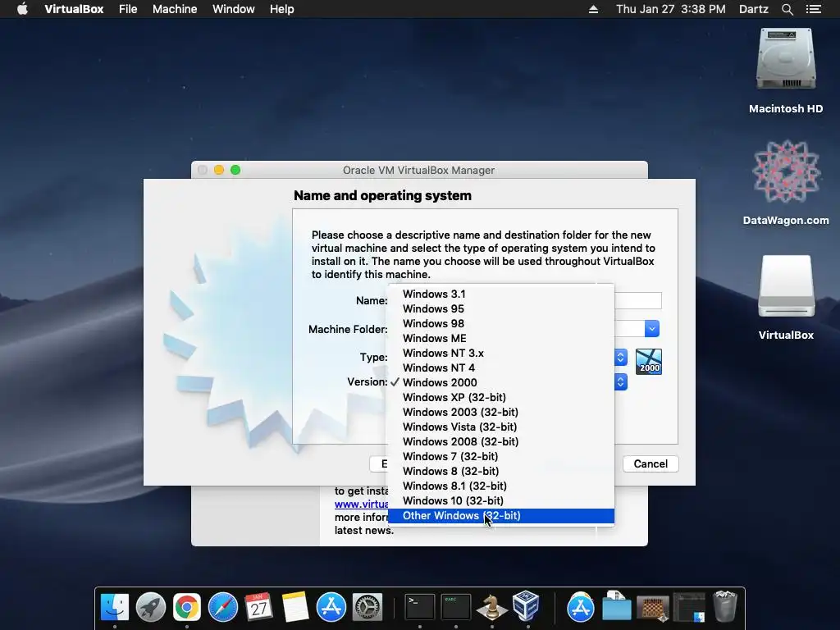Choose Windows 98 from version list
This screenshot has width=840, height=630.
click(501, 323)
